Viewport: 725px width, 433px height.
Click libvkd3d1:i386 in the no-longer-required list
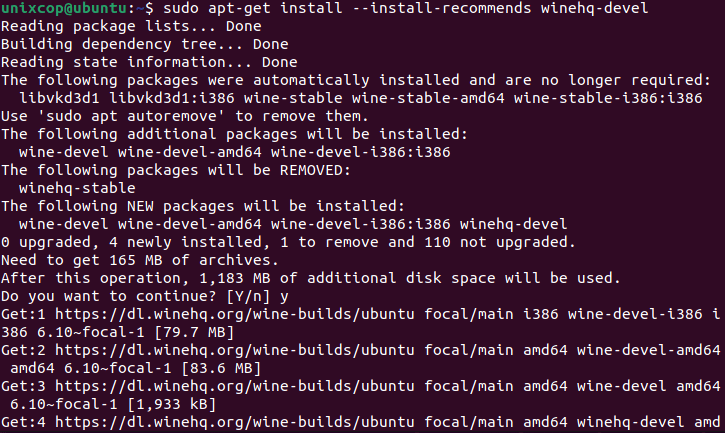click(x=172, y=98)
